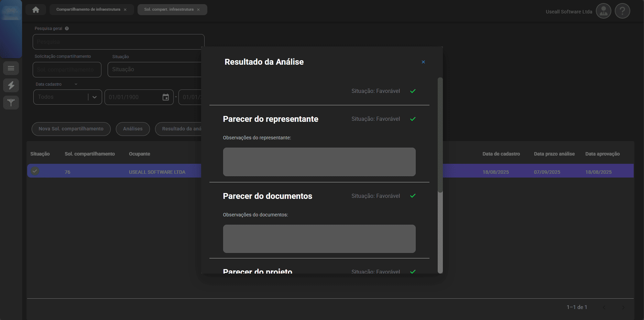Click the Observações do representante text area
Image resolution: width=644 pixels, height=320 pixels.
pos(319,162)
